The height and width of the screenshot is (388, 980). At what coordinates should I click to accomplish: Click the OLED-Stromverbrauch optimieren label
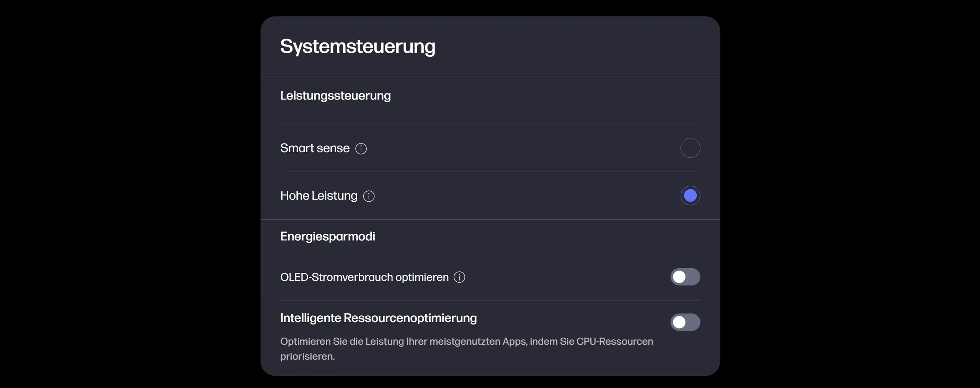click(364, 277)
